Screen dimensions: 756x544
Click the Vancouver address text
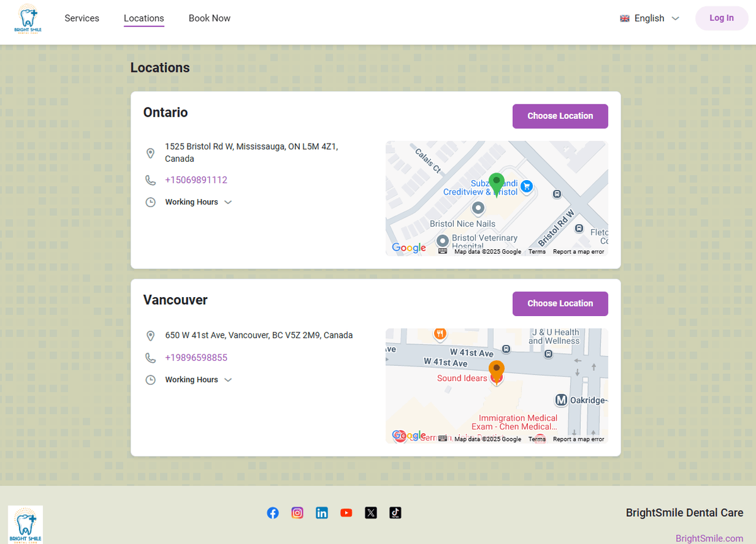[x=259, y=336]
